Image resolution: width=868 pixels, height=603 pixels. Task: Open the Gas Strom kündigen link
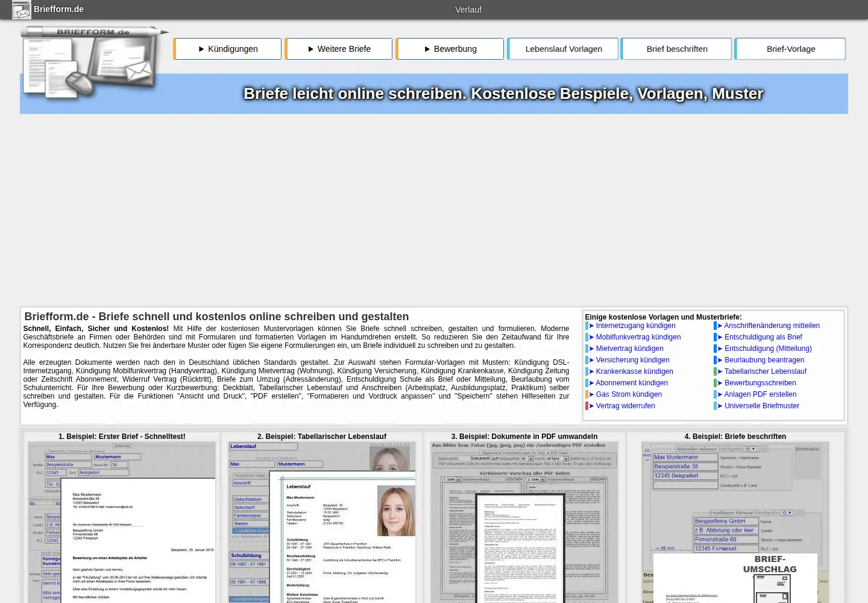click(x=629, y=394)
